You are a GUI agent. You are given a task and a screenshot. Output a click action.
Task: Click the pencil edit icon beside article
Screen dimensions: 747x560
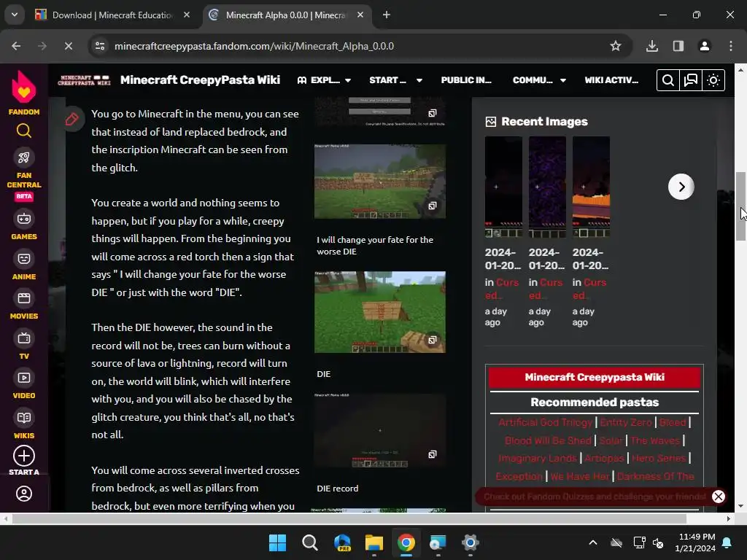pos(72,119)
